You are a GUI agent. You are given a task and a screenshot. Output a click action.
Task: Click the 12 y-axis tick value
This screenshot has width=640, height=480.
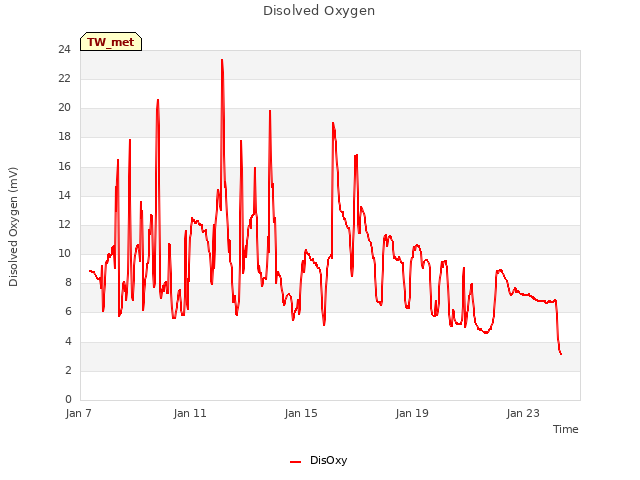[x=64, y=224]
